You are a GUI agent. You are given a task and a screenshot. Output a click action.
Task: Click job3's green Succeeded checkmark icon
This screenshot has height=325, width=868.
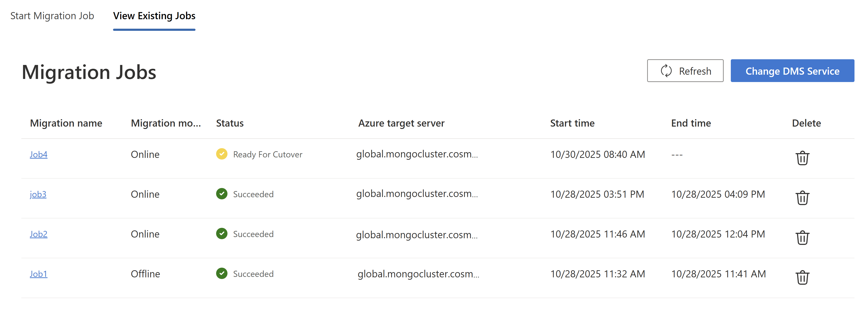[221, 194]
